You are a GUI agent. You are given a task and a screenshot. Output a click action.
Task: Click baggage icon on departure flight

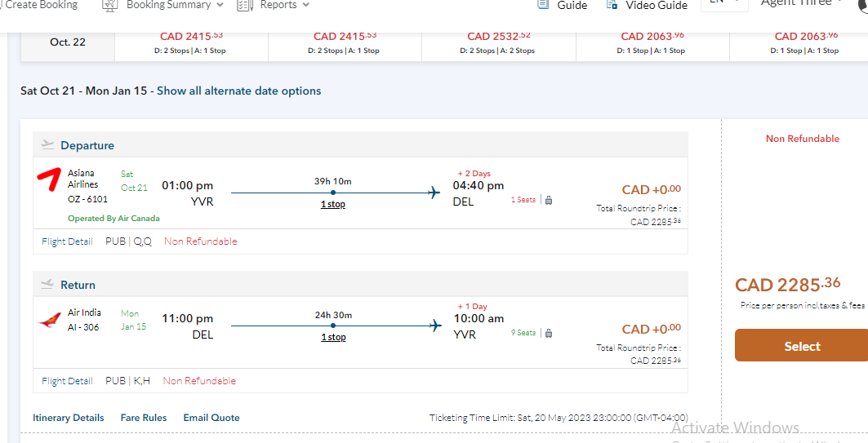pyautogui.click(x=549, y=200)
